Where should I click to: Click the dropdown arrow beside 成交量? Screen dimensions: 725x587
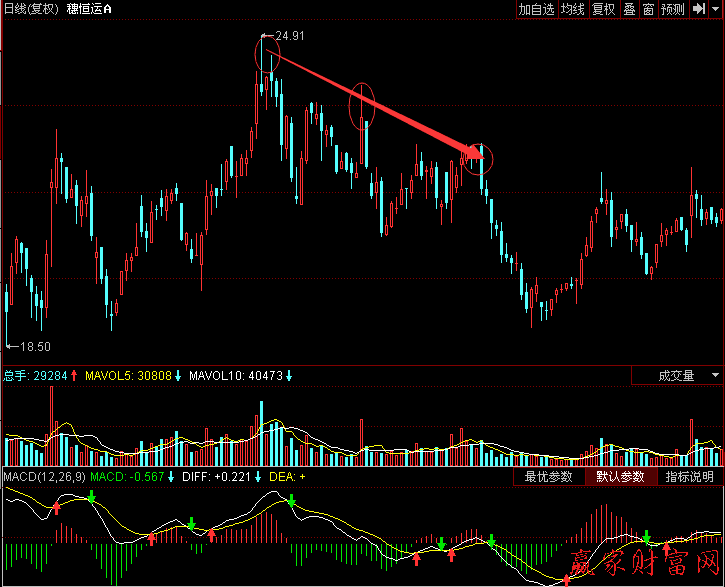click(x=714, y=376)
